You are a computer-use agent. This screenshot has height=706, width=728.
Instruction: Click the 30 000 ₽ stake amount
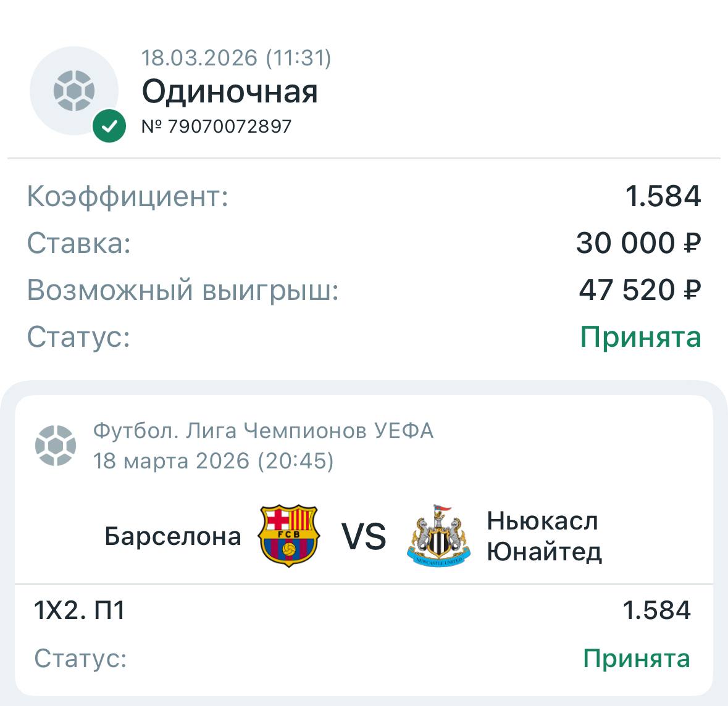(x=638, y=243)
